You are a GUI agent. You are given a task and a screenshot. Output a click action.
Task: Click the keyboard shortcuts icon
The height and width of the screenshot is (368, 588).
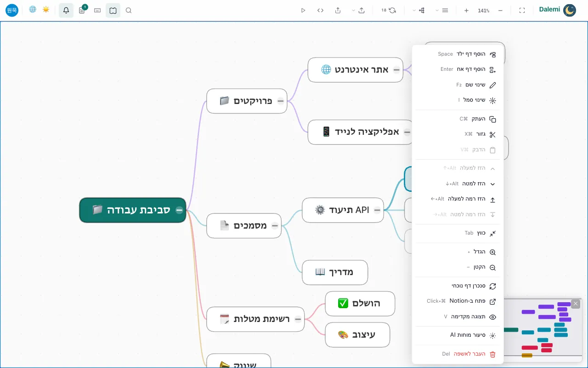click(x=97, y=10)
